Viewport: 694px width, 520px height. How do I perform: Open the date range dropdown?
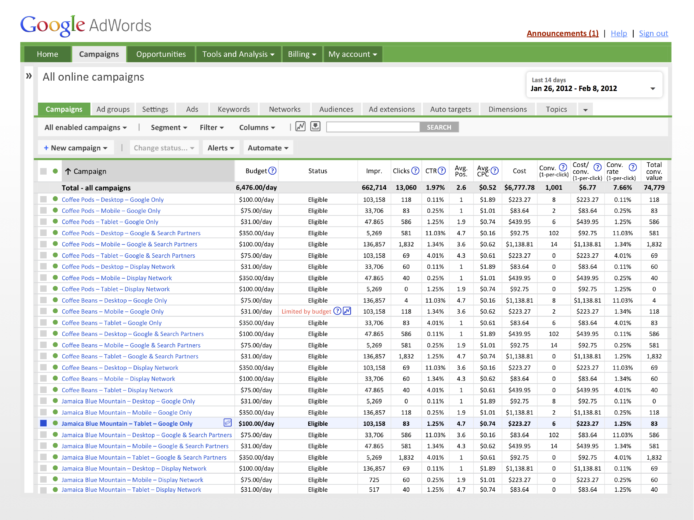click(594, 85)
